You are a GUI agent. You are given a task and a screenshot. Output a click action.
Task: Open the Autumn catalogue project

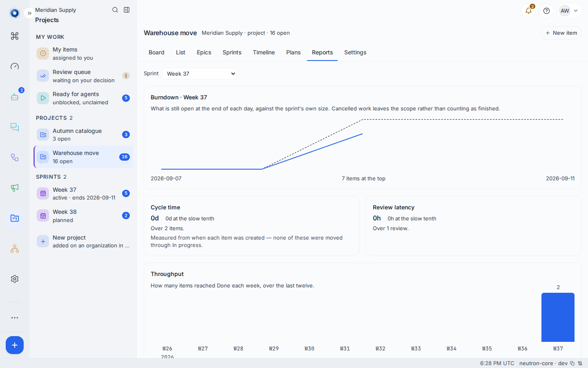coord(83,135)
